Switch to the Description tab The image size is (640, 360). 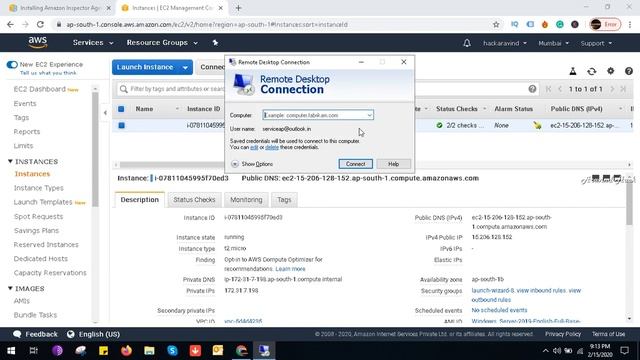click(140, 200)
